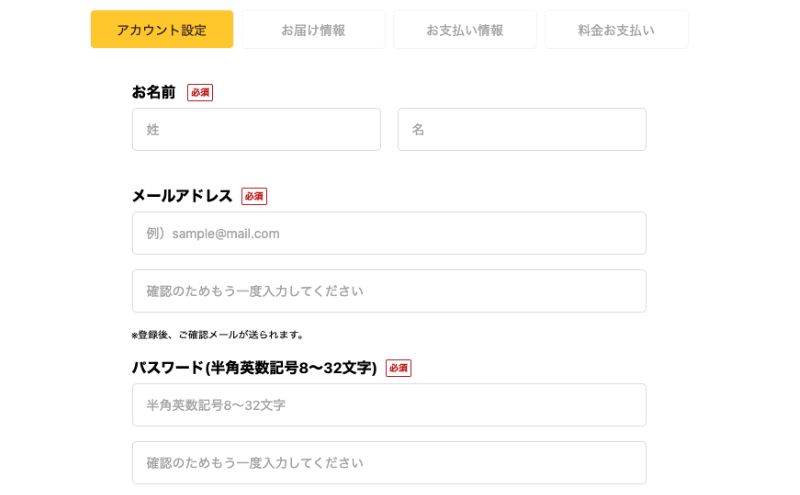The height and width of the screenshot is (495, 800).
Task: Click the 必須 badge beside メールアドレス
Action: (x=254, y=196)
